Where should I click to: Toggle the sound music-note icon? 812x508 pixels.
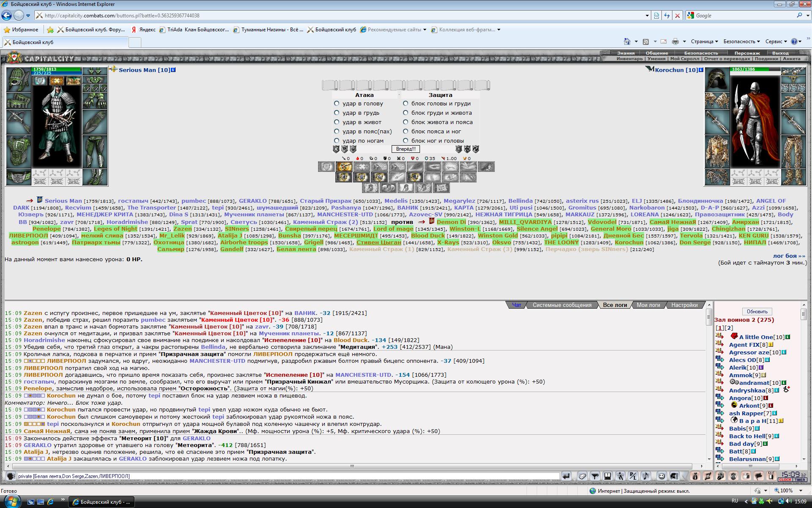coord(646,476)
